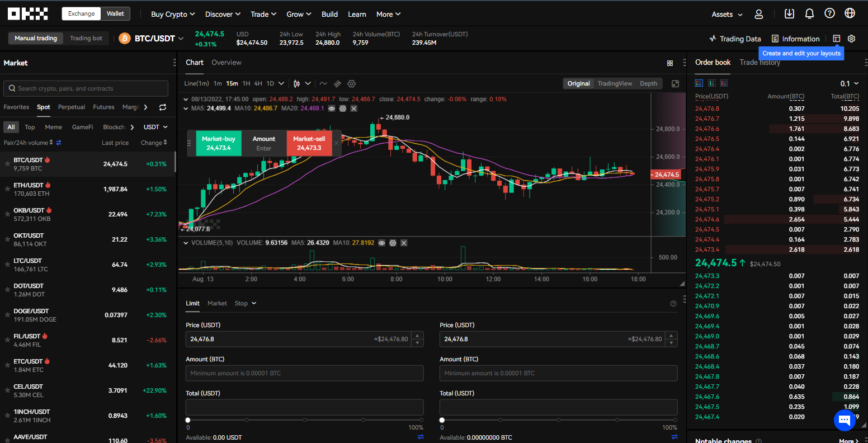
Task: Select the drawing ruler tool in chart toolbar
Action: 337,83
